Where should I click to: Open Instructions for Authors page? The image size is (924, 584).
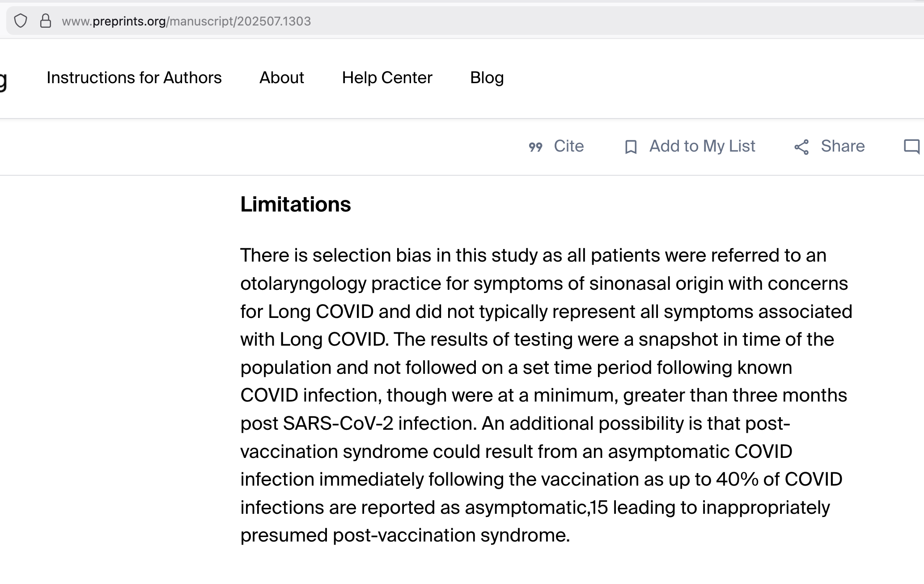pos(134,78)
